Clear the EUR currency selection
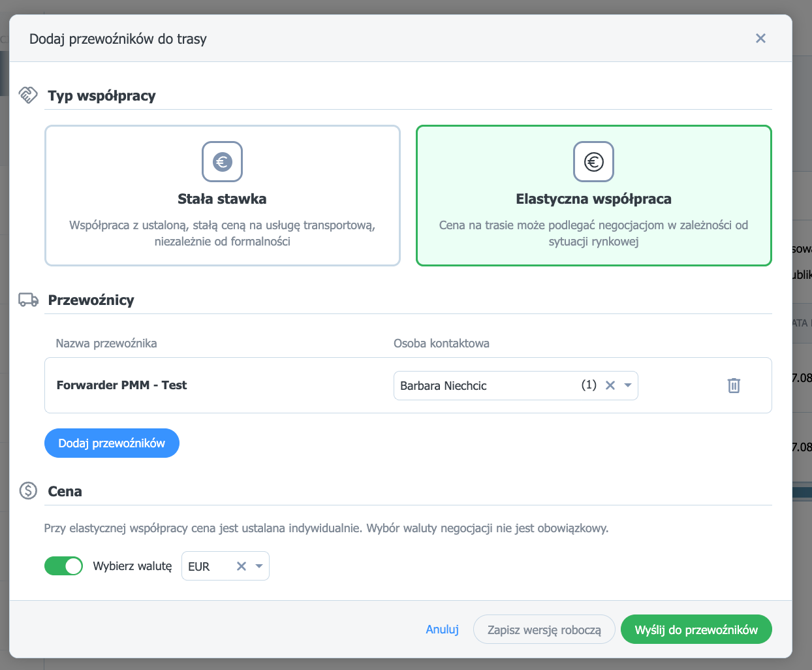The width and height of the screenshot is (812, 670). [x=242, y=566]
